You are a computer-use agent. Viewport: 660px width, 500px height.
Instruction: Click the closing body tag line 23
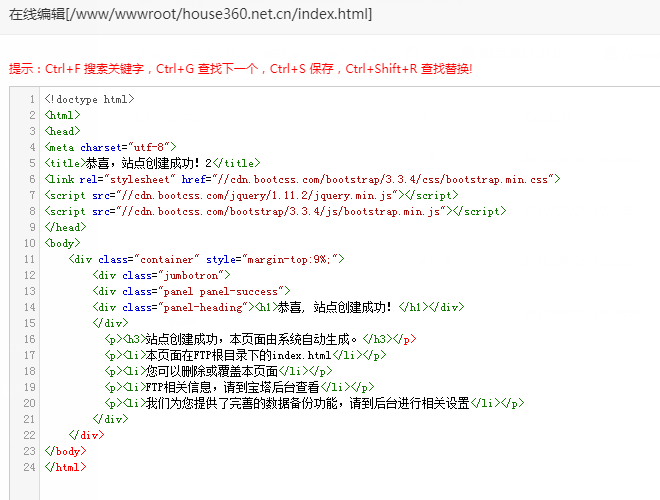(x=65, y=451)
